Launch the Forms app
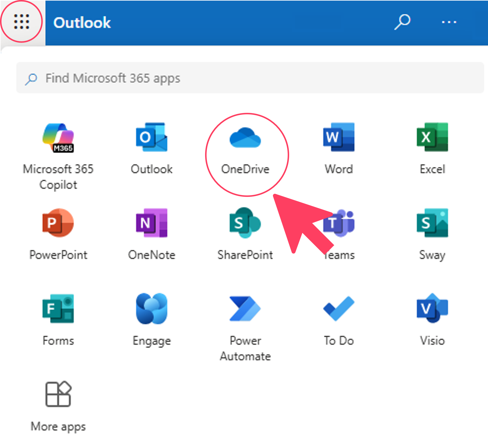 [x=58, y=320]
